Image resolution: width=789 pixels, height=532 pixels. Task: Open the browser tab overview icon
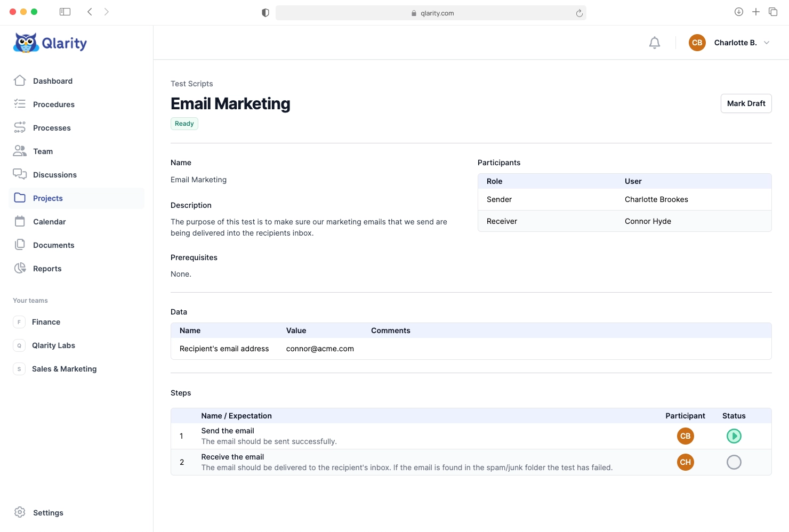click(772, 12)
